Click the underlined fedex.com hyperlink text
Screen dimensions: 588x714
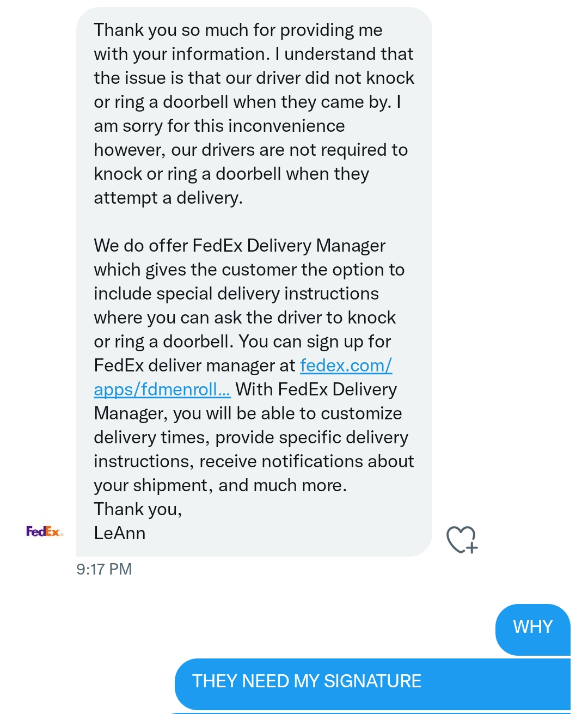pyautogui.click(x=346, y=365)
